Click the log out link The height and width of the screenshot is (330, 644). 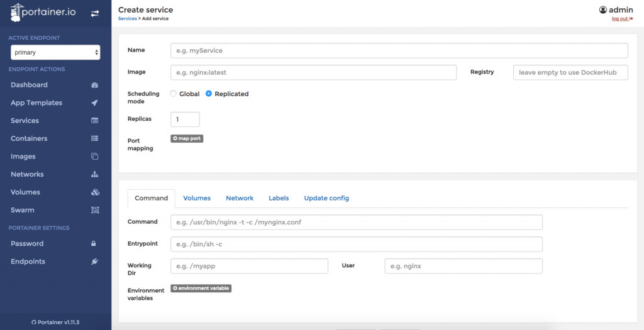[x=621, y=19]
